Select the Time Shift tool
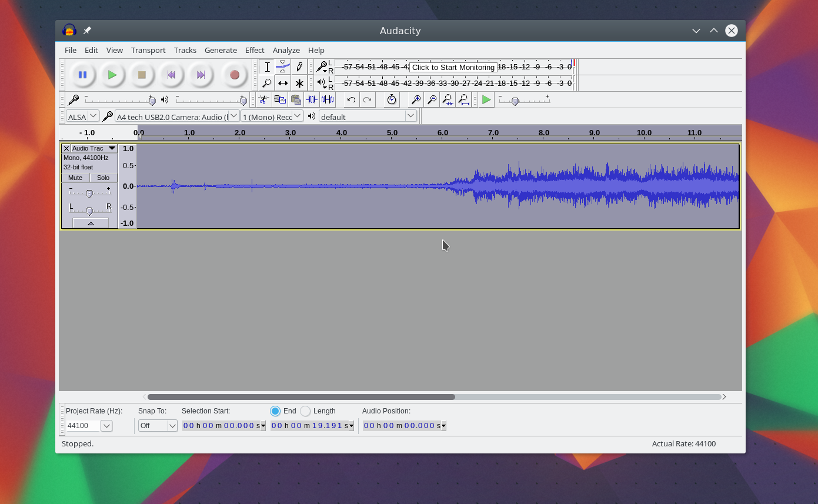 pyautogui.click(x=283, y=83)
